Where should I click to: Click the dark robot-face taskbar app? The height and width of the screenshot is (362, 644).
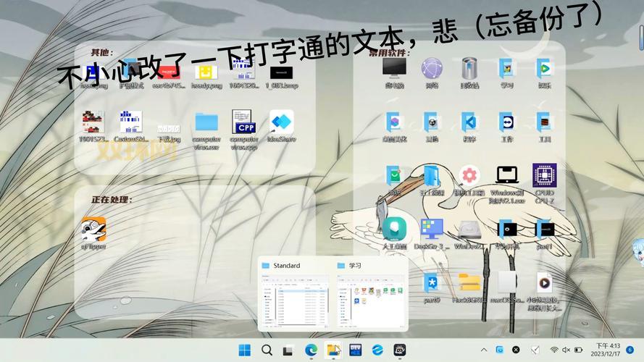pyautogui.click(x=400, y=350)
